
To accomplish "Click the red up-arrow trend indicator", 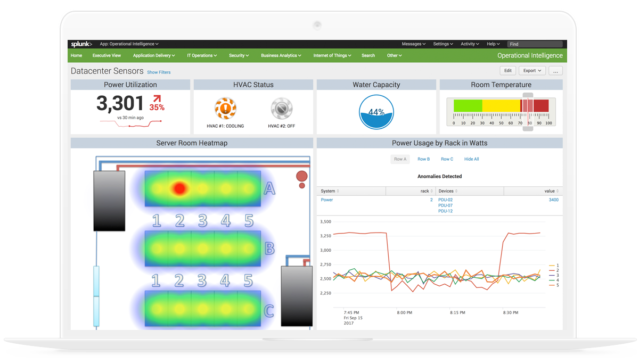I will click(157, 98).
